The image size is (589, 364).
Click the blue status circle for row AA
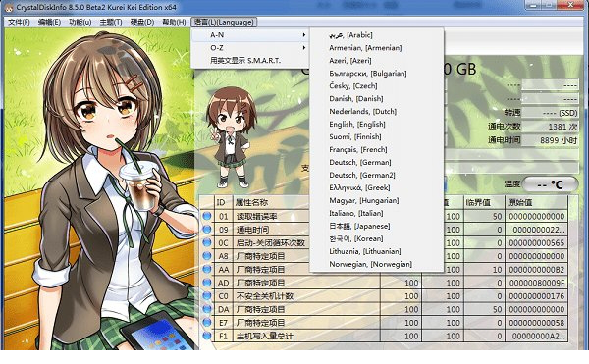click(206, 270)
